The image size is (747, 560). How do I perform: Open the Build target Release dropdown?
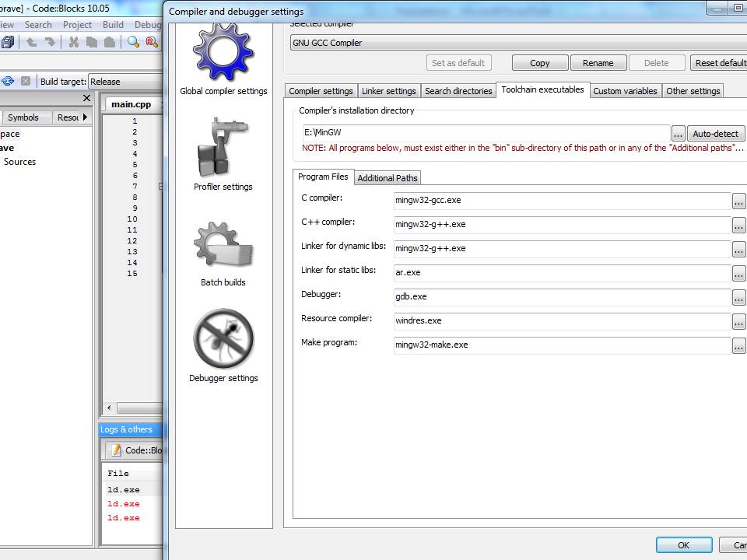click(x=126, y=82)
